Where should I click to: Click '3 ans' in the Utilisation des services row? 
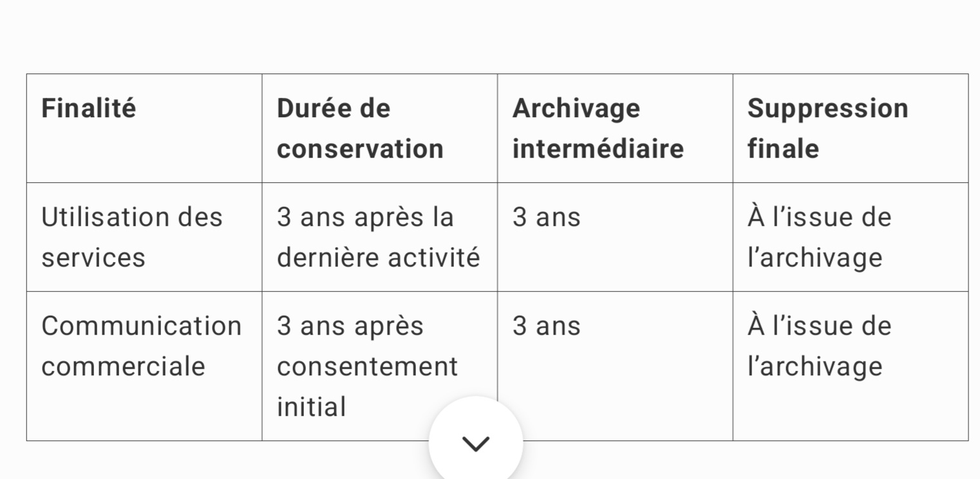click(x=547, y=218)
